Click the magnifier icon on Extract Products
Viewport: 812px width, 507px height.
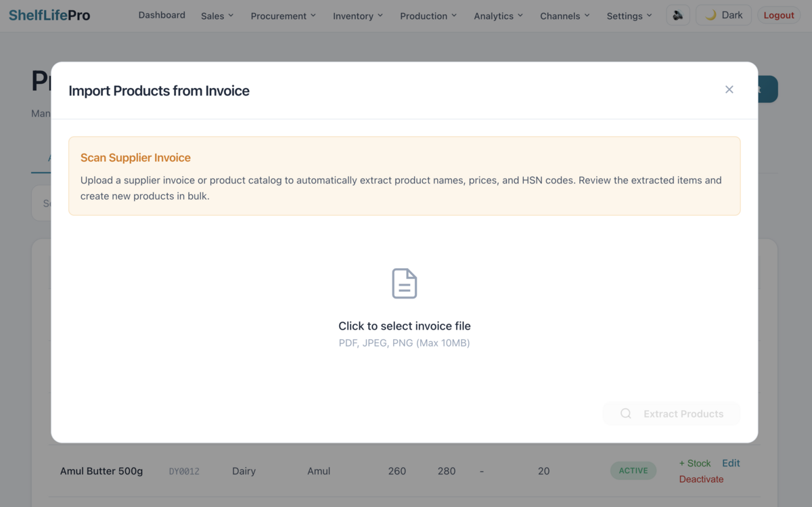[625, 414]
